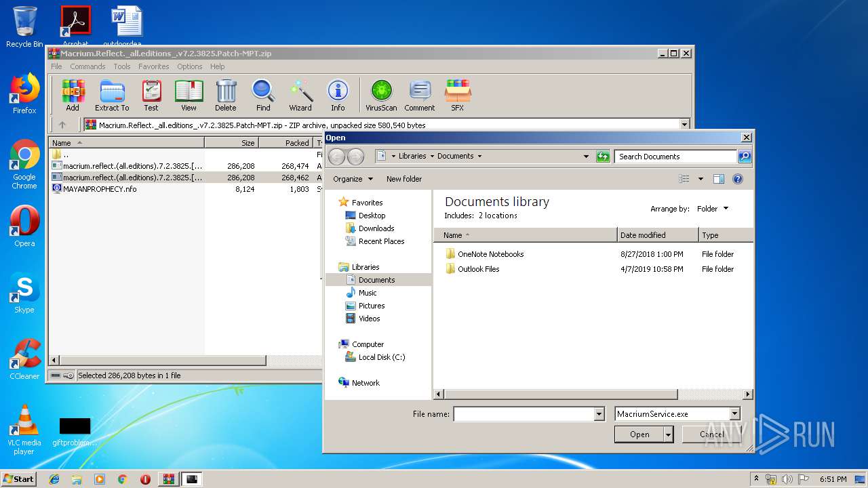Click the Comment toolbar icon

coord(420,96)
